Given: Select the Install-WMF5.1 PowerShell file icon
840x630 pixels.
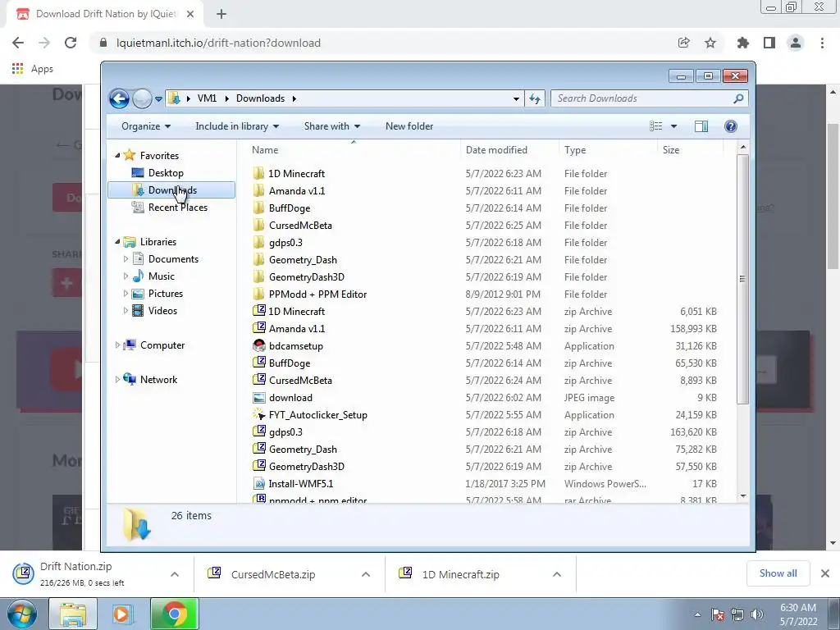Looking at the screenshot, I should [258, 484].
